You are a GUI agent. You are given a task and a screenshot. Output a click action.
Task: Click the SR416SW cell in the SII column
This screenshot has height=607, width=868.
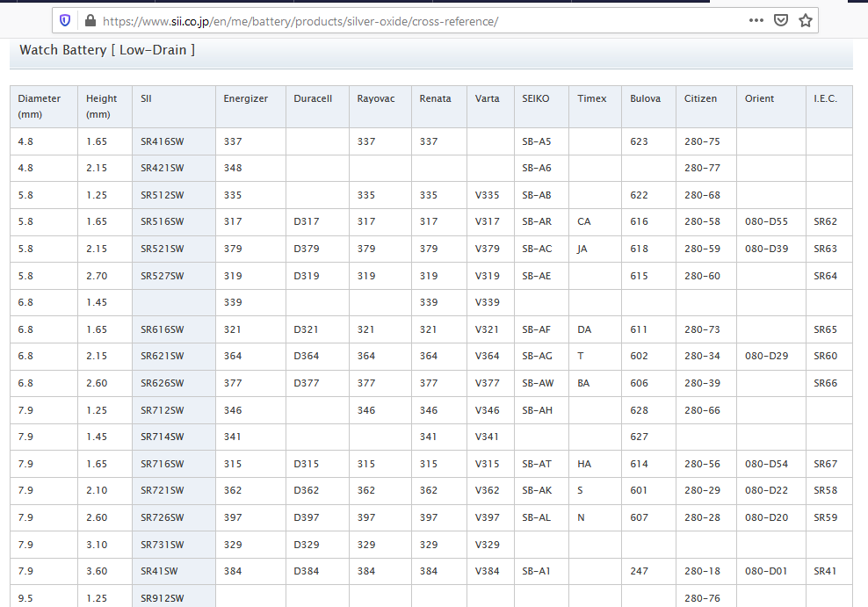click(162, 141)
